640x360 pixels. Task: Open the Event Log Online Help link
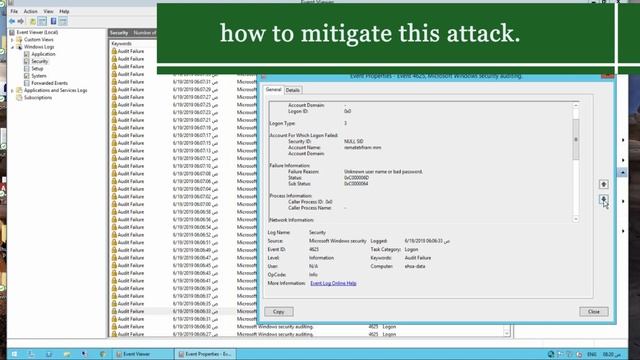333,283
